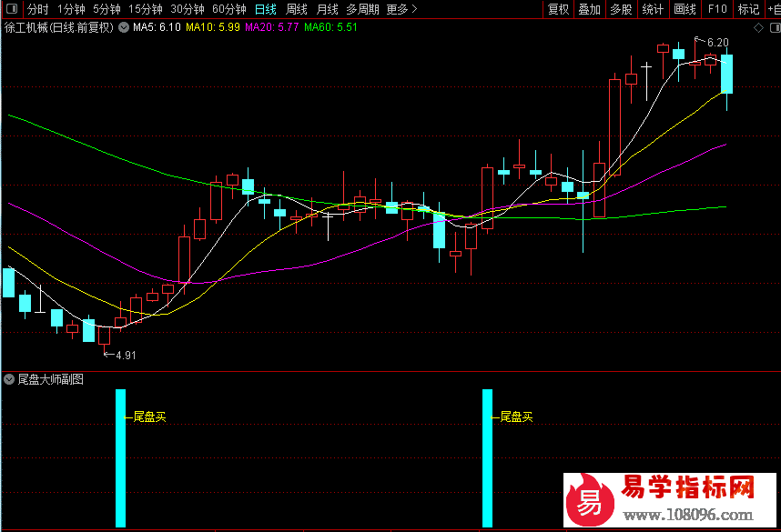Select the 1分钟 period tab
Image resolution: width=781 pixels, height=532 pixels.
pos(70,9)
